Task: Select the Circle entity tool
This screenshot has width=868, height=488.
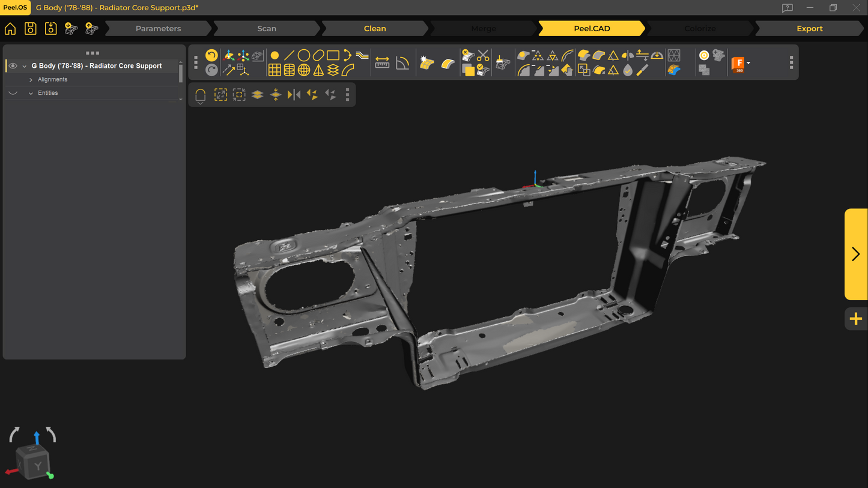Action: (304, 55)
